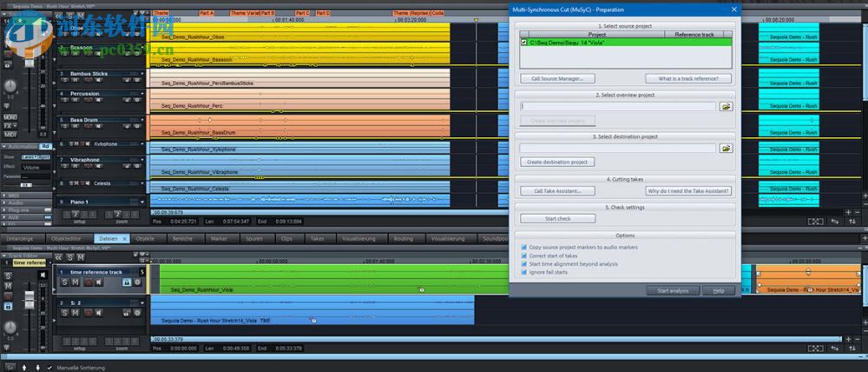Image resolution: width=868 pixels, height=372 pixels.
Task: Open S: 2 track dropdown arrow
Action: point(142,302)
